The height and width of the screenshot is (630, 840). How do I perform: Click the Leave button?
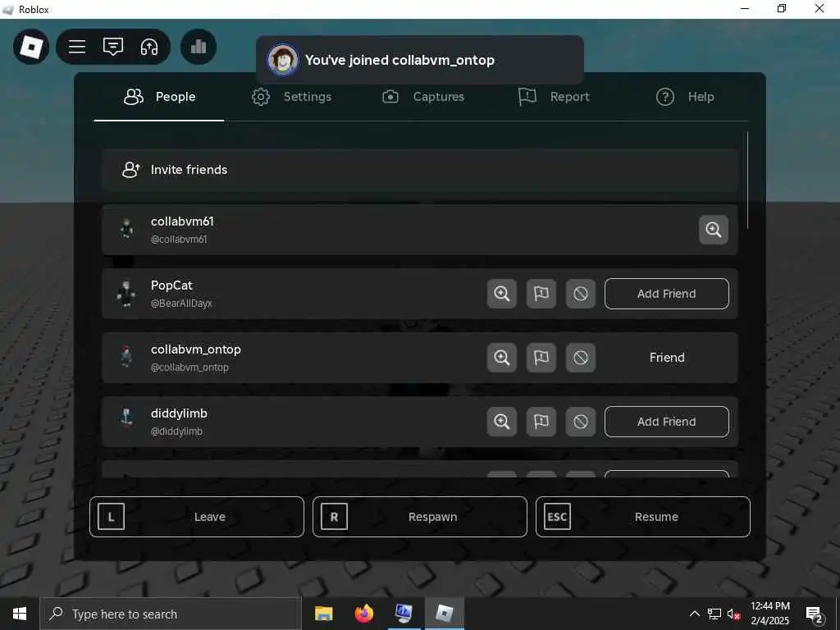point(197,517)
